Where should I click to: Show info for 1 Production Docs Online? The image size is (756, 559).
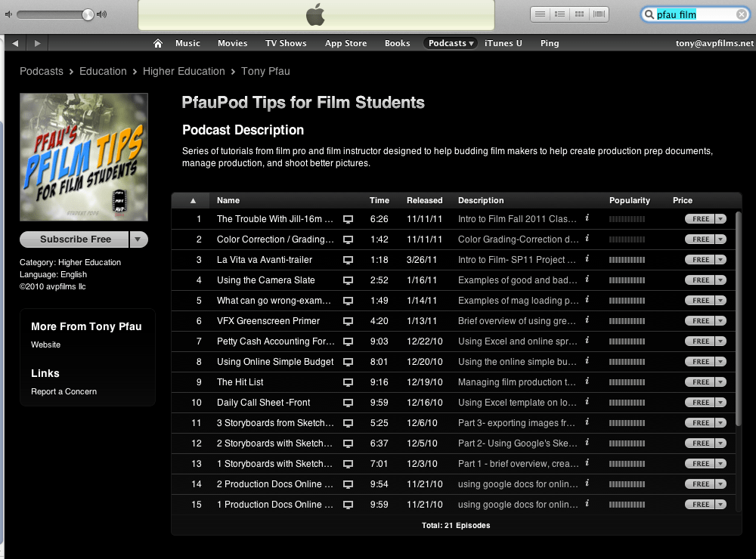click(587, 503)
